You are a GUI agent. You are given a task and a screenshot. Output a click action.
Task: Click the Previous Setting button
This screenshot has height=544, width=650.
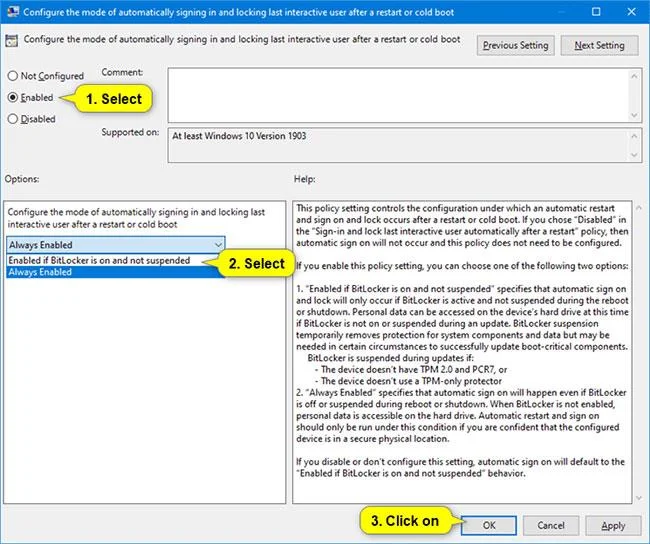(515, 45)
